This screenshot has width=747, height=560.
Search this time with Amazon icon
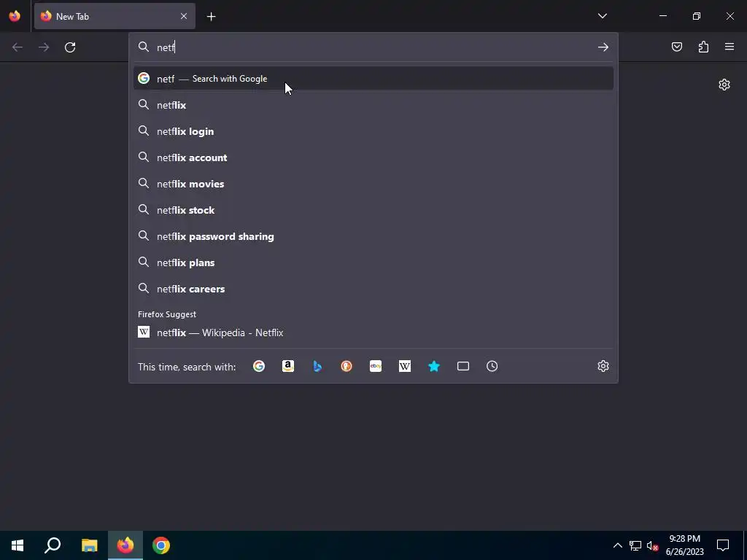(x=287, y=366)
